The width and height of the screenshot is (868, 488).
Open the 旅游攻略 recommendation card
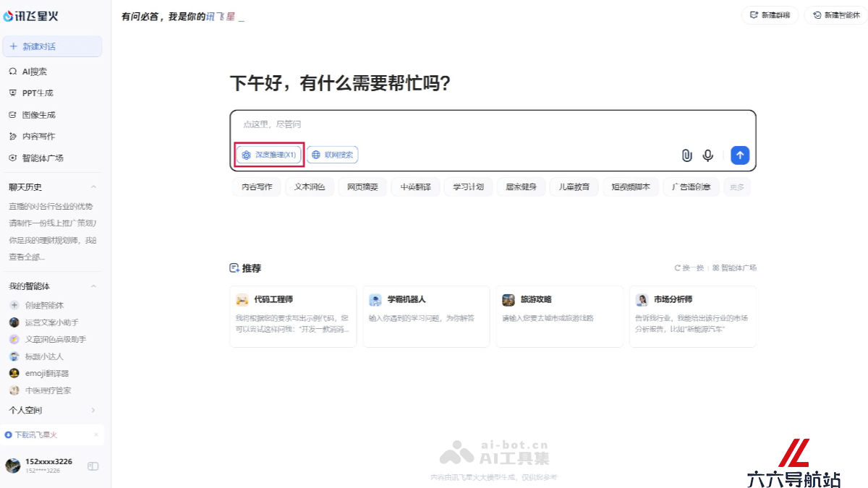point(559,317)
